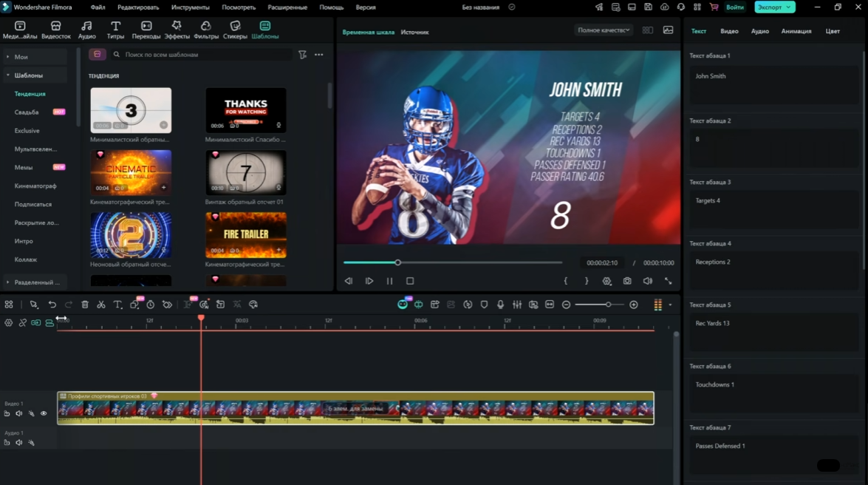
Task: Mute the Аудио 1 track
Action: [18, 442]
